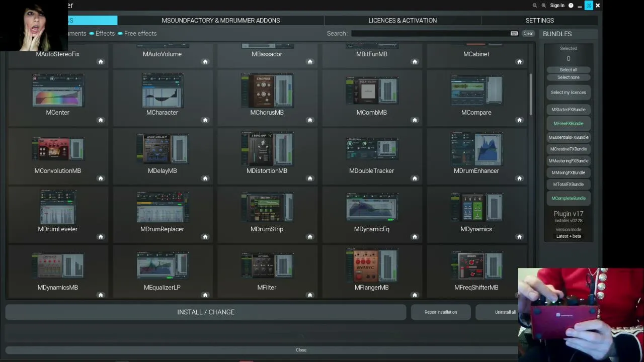Open the Settings tab
This screenshot has width=644, height=362.
[540, 21]
